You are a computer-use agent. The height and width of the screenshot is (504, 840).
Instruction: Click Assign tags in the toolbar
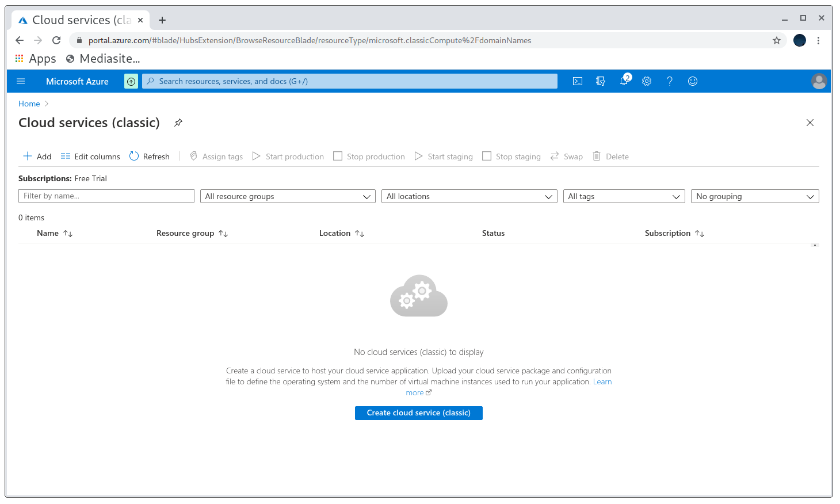(216, 156)
